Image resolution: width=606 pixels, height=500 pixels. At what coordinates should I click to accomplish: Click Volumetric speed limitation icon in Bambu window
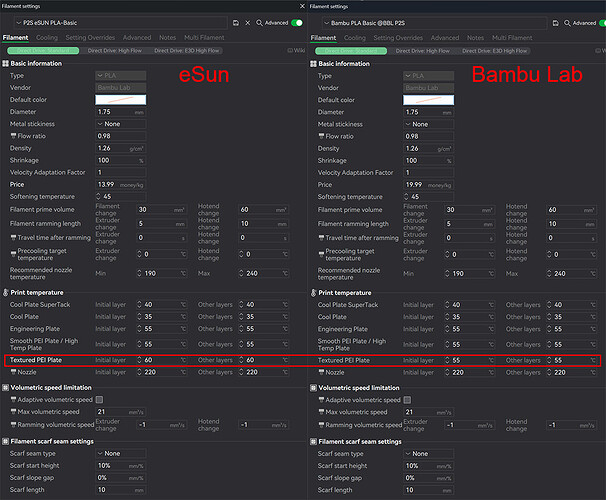coord(313,388)
